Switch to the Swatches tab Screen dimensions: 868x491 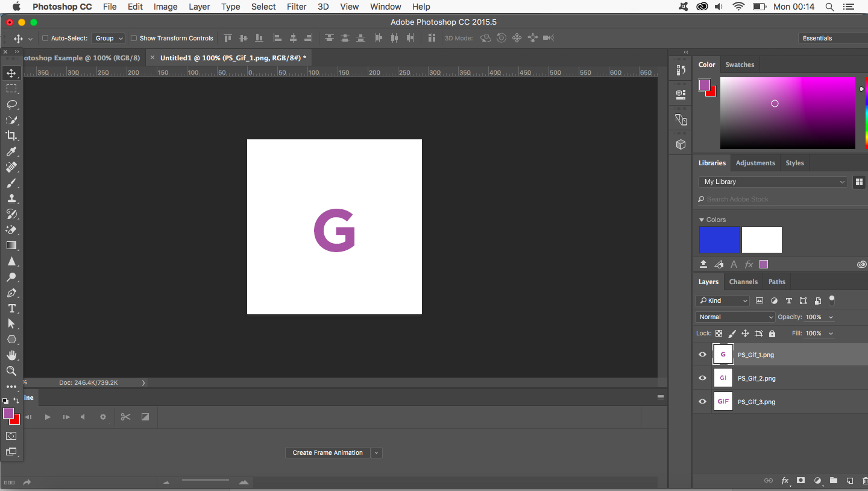point(740,65)
